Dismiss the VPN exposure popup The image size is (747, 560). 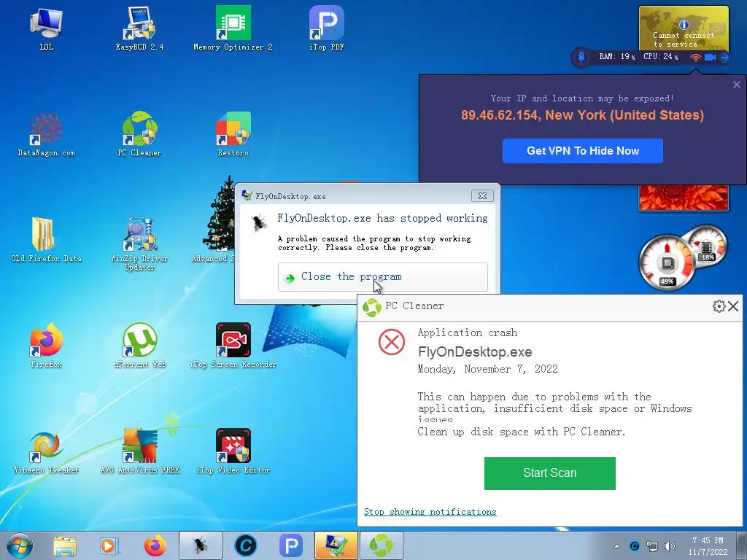coord(737,85)
